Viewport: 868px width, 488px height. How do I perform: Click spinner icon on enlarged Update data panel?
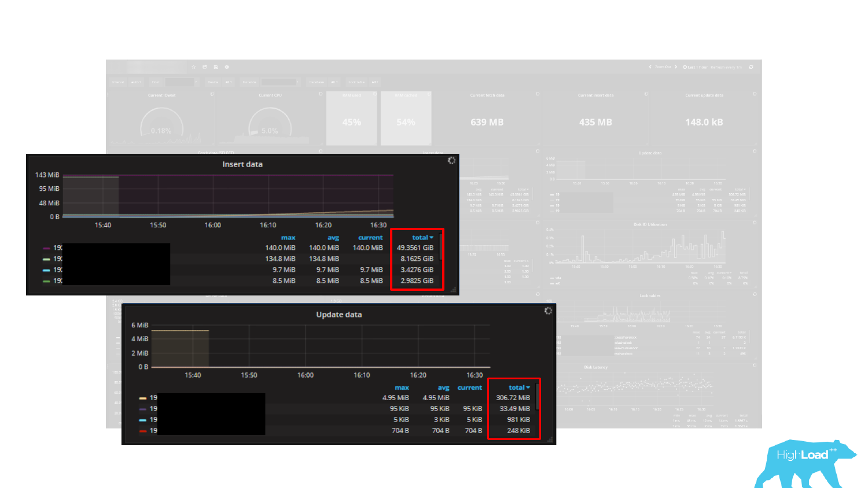click(x=548, y=310)
